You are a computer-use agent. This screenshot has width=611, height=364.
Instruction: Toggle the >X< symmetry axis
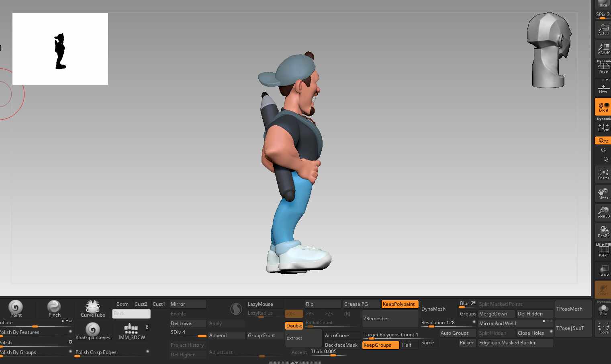pyautogui.click(x=294, y=314)
